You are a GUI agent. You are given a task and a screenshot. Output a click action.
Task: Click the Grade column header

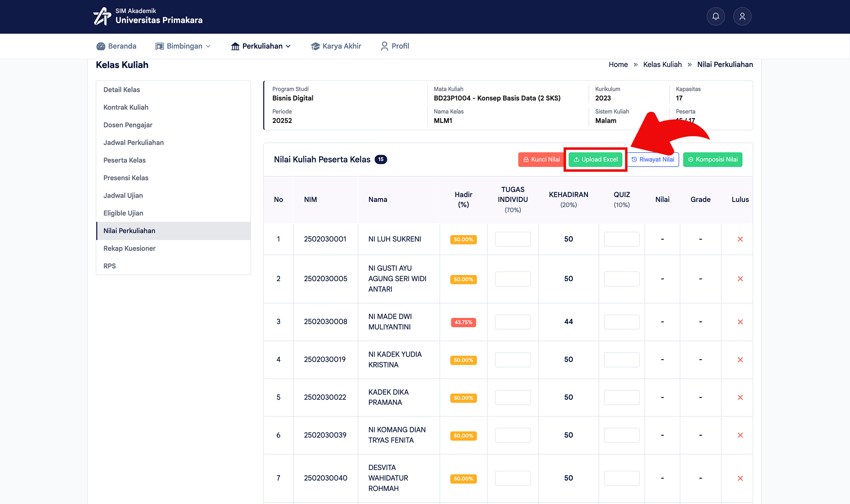700,200
